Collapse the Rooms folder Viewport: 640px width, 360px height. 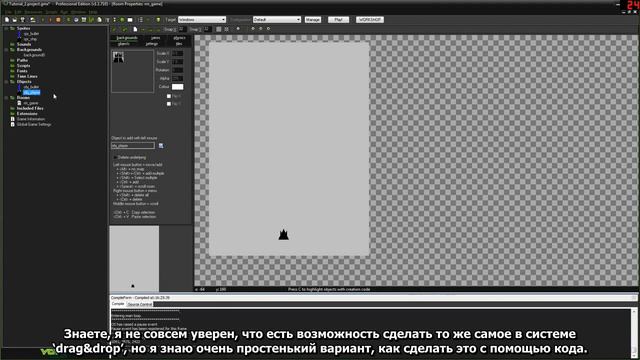(6, 98)
